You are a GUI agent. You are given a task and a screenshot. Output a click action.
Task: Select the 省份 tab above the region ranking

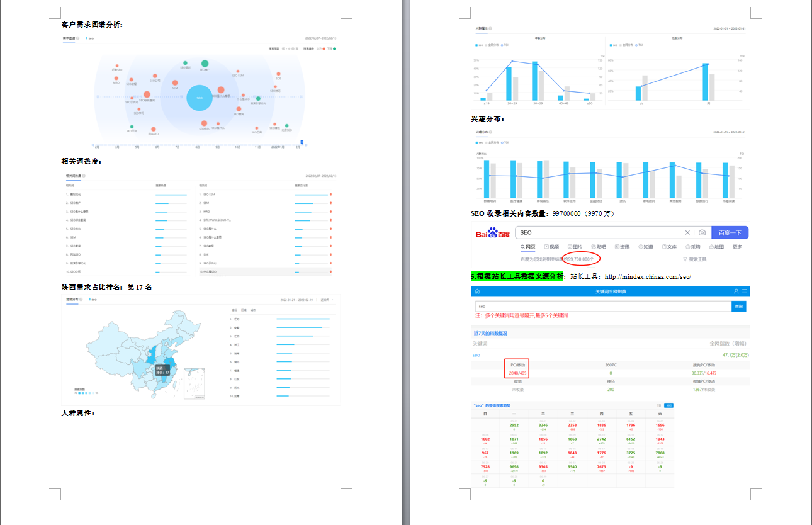(x=235, y=310)
